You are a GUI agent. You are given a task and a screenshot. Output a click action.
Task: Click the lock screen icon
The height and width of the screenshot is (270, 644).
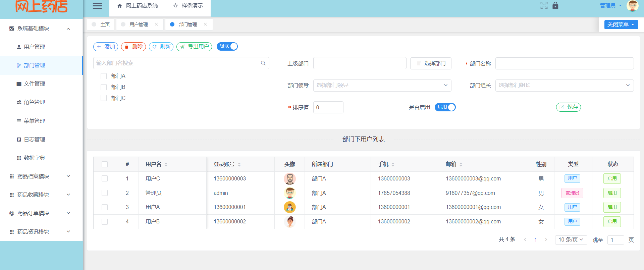pyautogui.click(x=555, y=5)
